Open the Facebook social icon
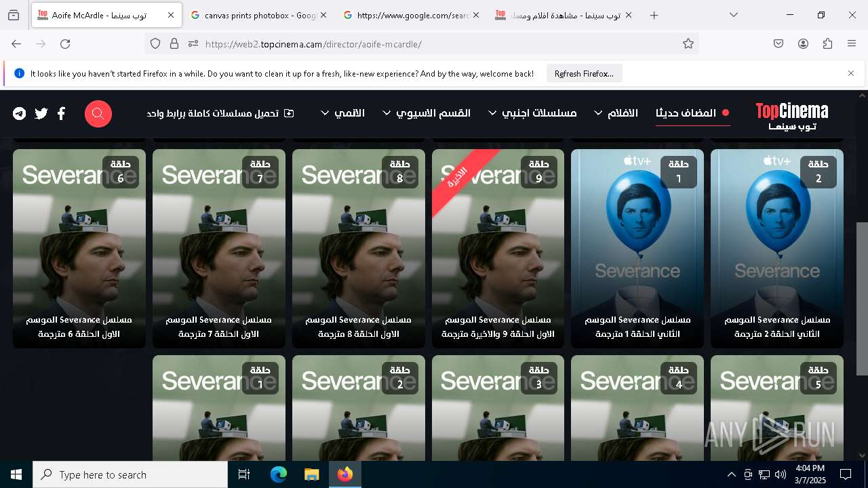Screen dimensions: 868x488 click(61, 113)
